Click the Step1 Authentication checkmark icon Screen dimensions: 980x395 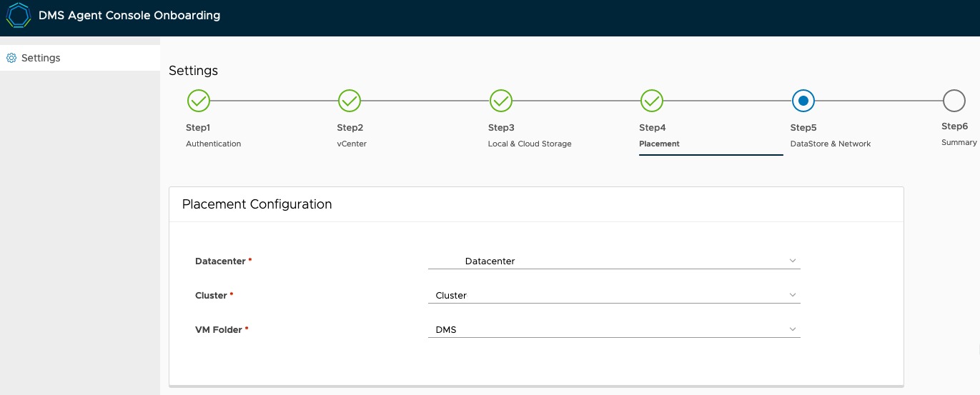(199, 101)
